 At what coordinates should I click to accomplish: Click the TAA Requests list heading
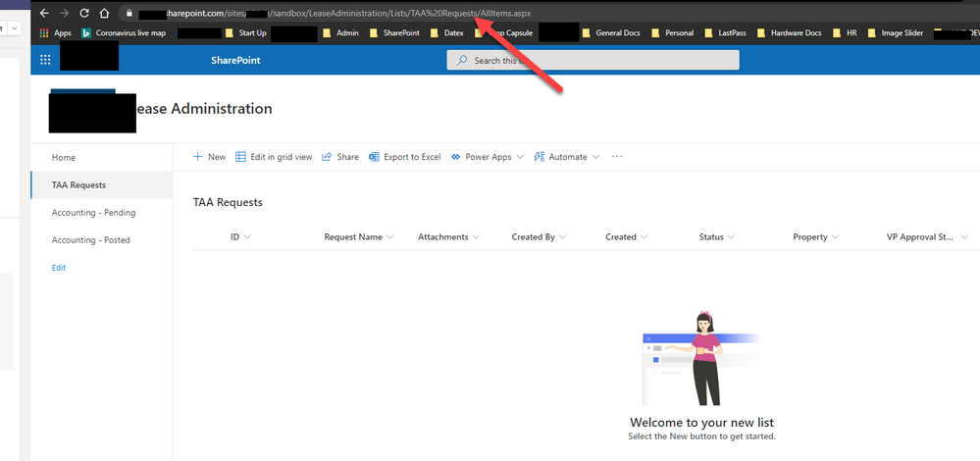pos(229,202)
